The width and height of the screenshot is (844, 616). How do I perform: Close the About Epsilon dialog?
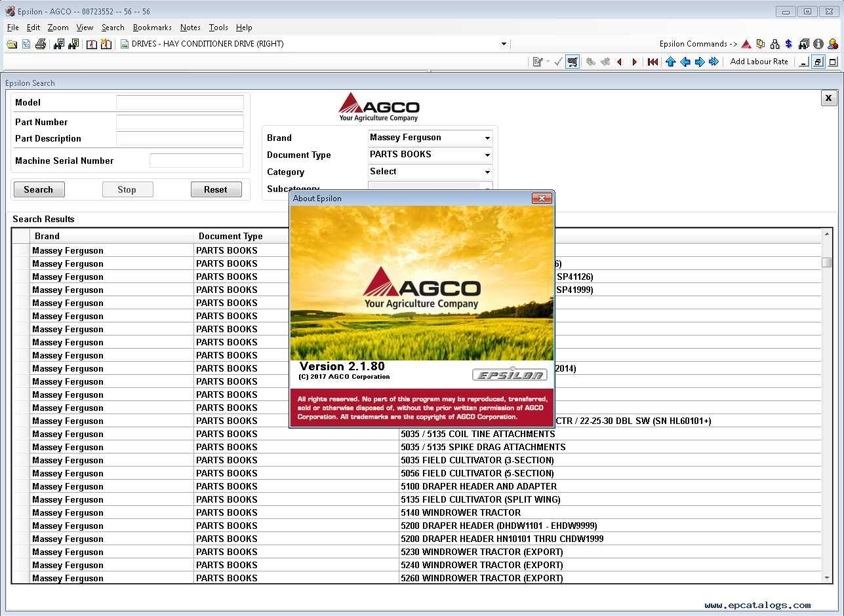point(542,198)
